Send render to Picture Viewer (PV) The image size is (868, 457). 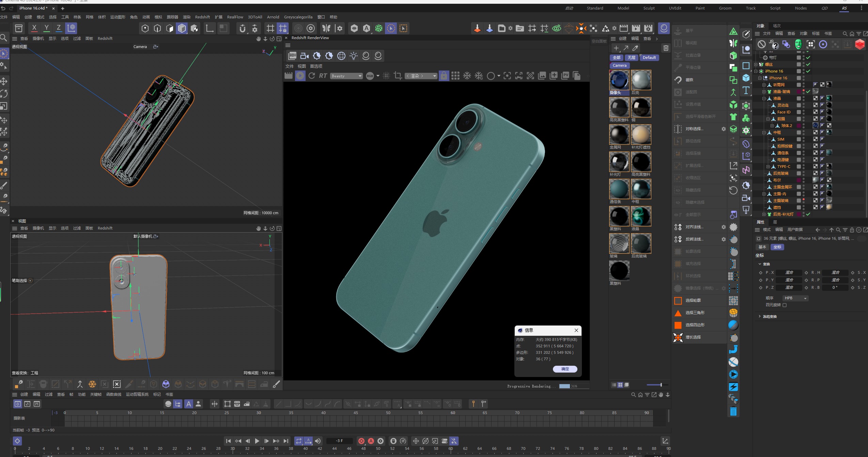point(565,76)
